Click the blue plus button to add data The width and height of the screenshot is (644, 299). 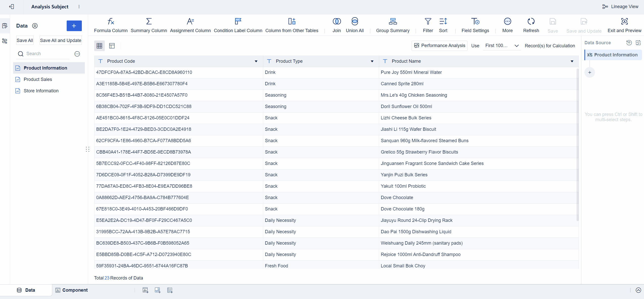coord(74,26)
